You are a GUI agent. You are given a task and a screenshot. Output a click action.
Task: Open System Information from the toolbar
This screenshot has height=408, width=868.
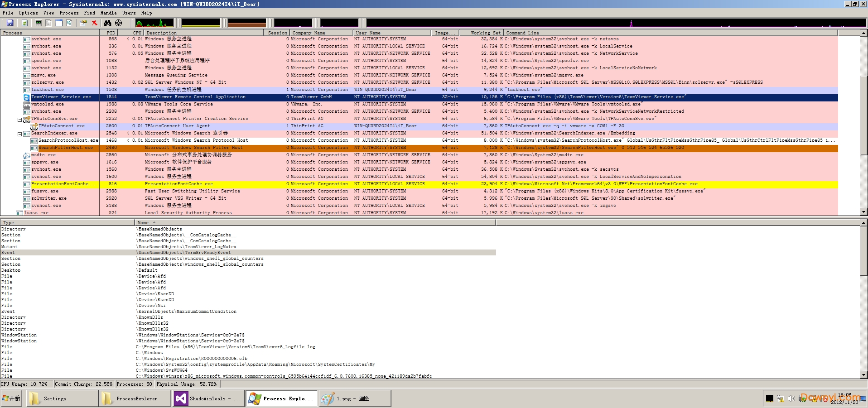39,23
